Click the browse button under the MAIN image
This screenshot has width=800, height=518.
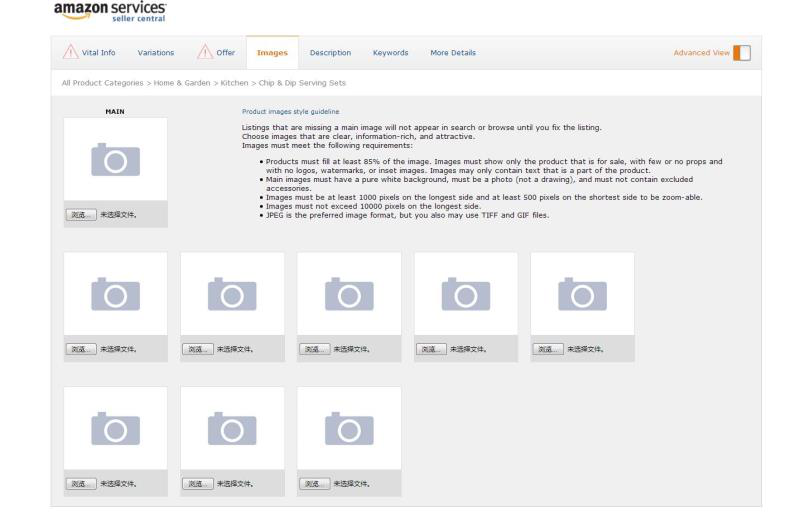(x=81, y=215)
